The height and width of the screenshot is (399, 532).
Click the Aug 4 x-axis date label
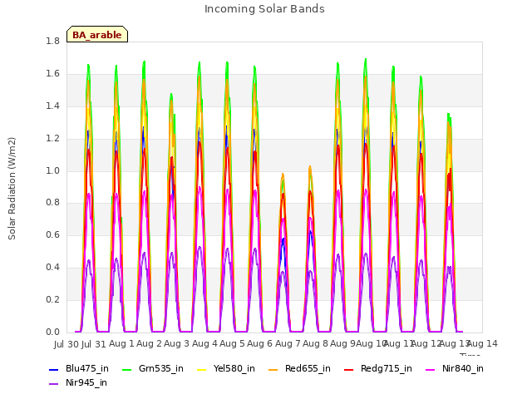pos(204,343)
